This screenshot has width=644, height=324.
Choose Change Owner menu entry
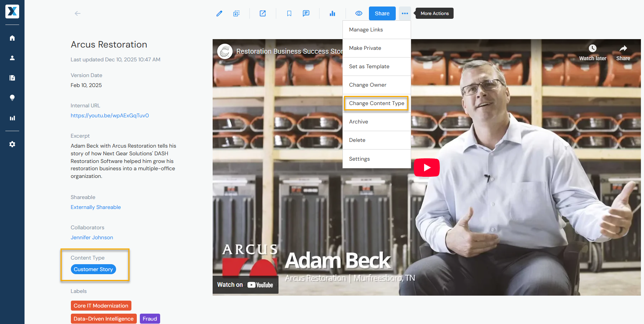pos(377,85)
